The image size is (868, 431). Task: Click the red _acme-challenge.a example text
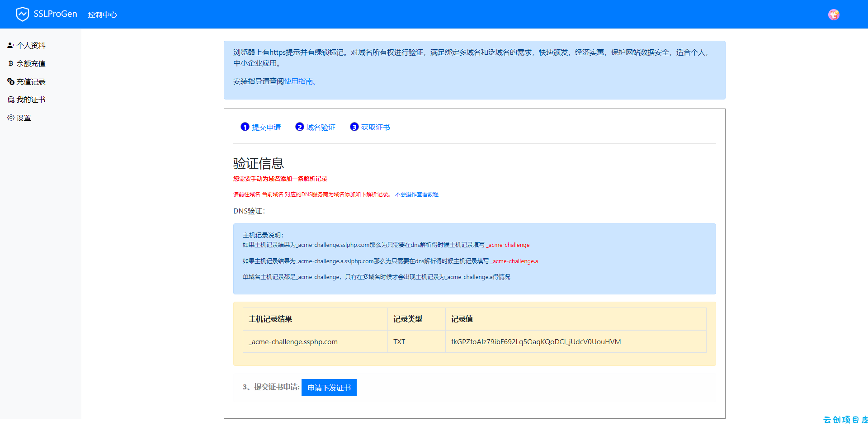tap(514, 261)
